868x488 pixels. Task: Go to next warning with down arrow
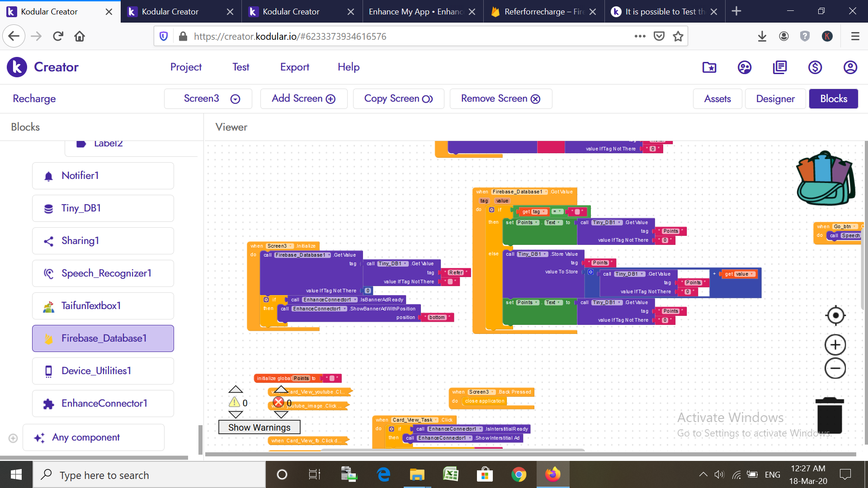tap(236, 414)
